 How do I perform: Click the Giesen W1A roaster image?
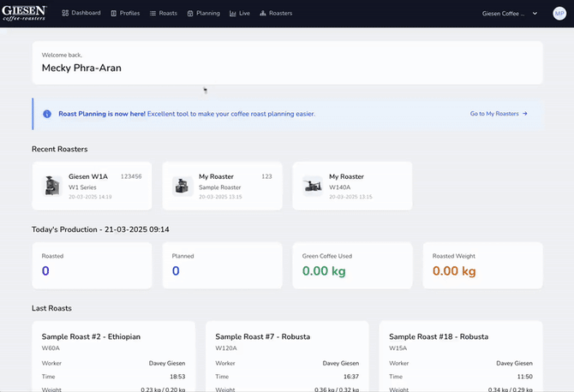tap(51, 186)
